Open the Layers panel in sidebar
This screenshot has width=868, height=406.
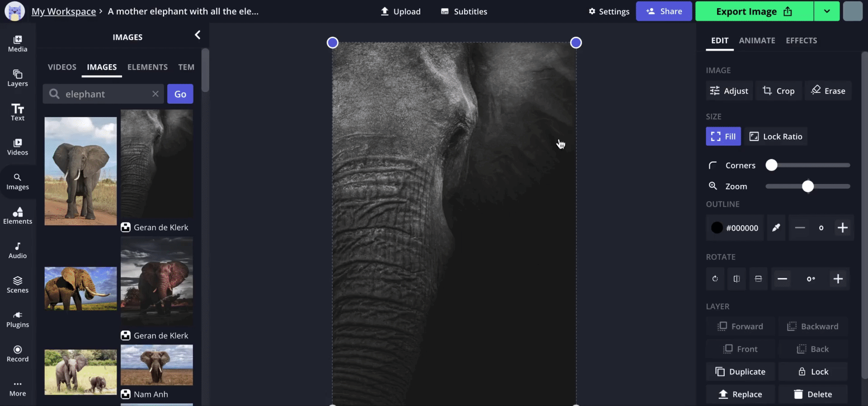[18, 78]
